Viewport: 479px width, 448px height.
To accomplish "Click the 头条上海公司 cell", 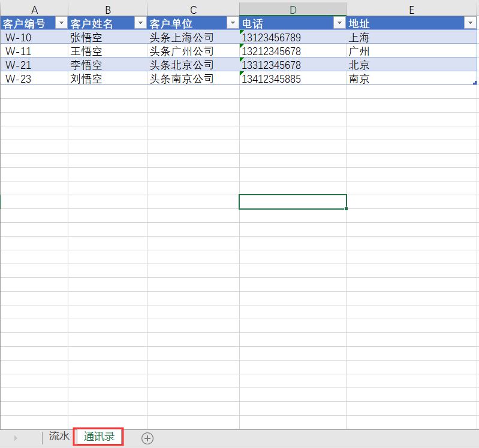I will coord(193,37).
